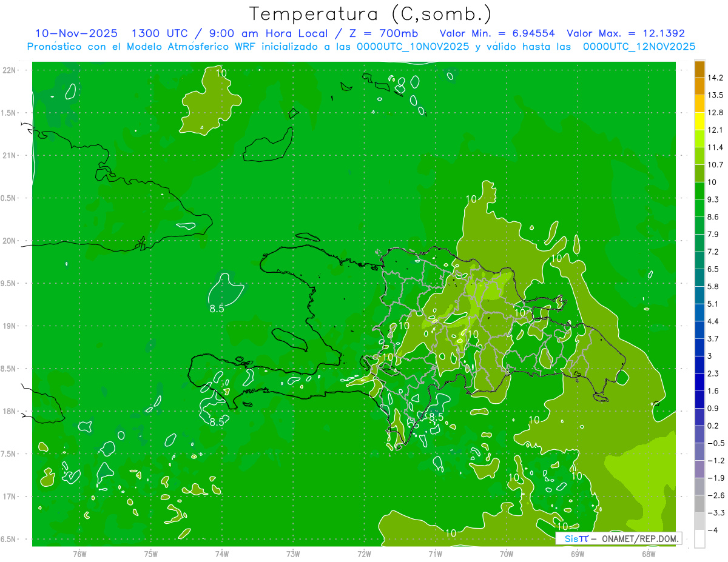The width and height of the screenshot is (728, 562).
Task: Click the "70W" longitude label
Action: pos(507,554)
